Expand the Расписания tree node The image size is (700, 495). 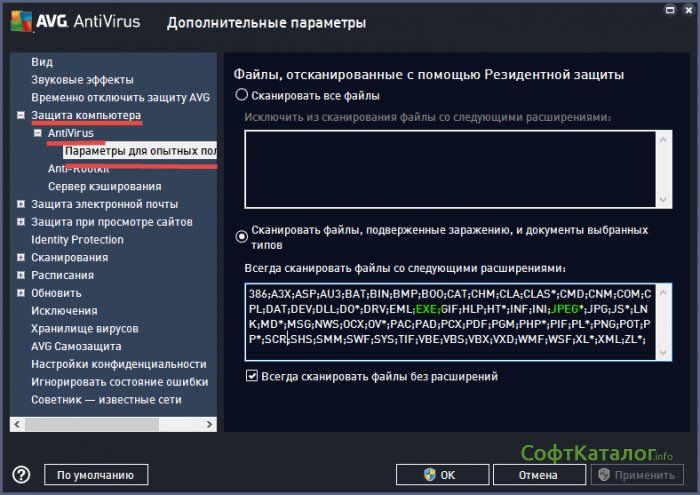(21, 275)
